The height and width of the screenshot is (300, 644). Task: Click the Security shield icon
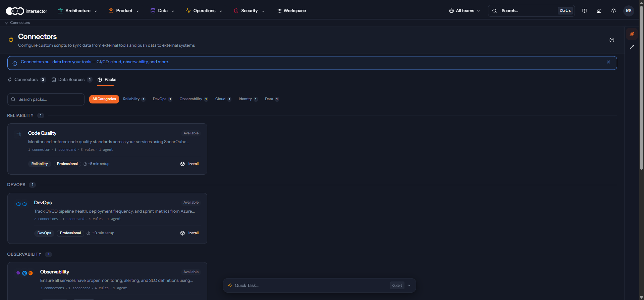point(236,11)
